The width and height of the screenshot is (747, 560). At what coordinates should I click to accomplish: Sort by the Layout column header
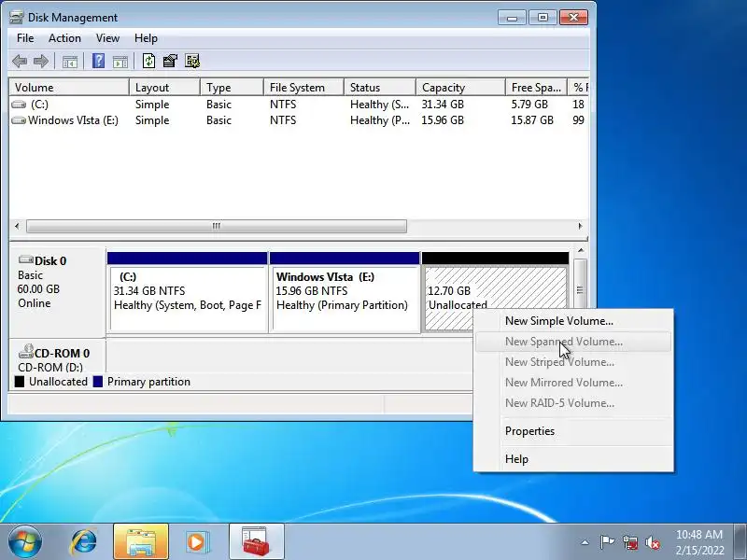click(165, 88)
